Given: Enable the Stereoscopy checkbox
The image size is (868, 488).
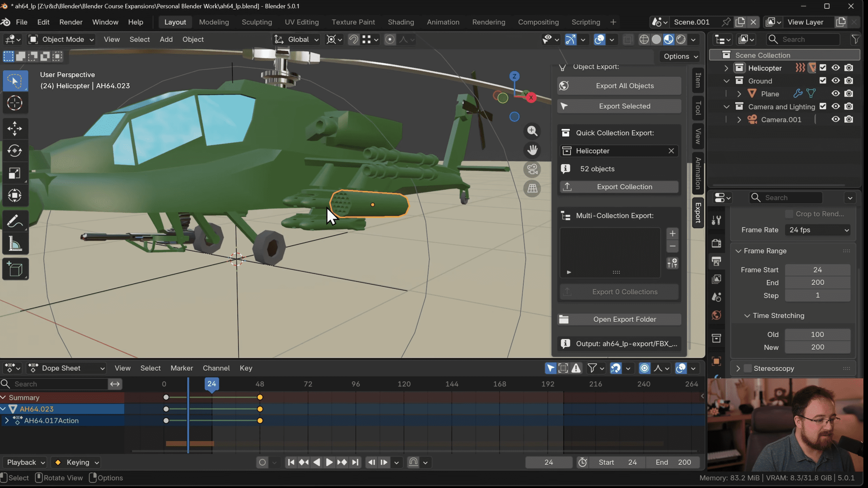Looking at the screenshot, I should click(748, 368).
